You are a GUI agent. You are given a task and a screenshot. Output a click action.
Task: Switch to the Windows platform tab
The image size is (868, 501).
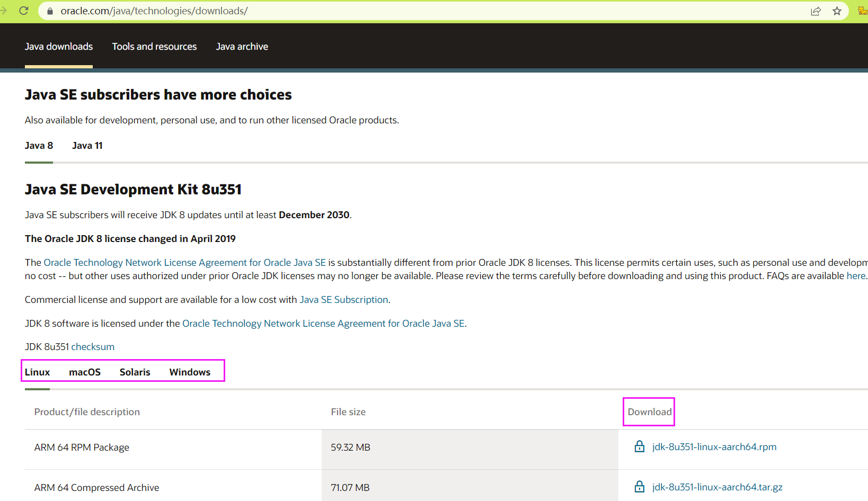point(190,372)
